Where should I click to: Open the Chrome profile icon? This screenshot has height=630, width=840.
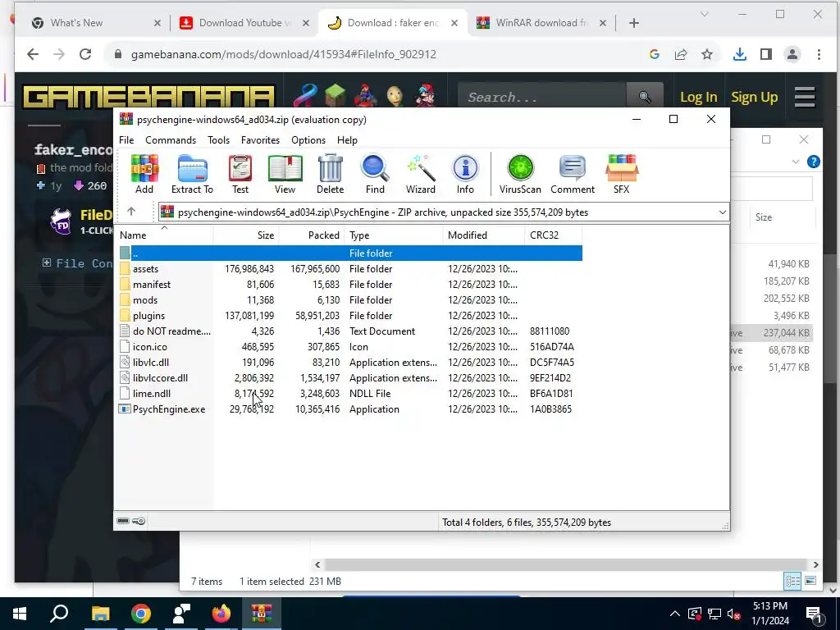(792, 54)
